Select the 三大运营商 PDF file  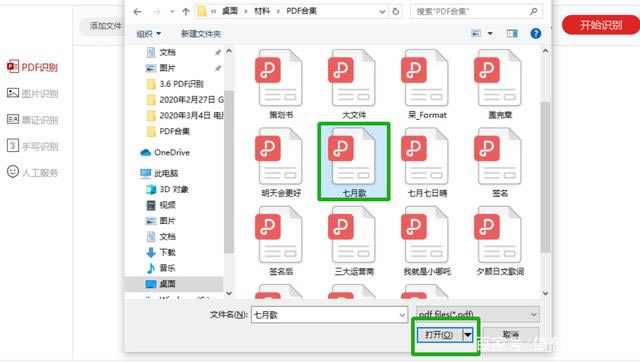[353, 241]
